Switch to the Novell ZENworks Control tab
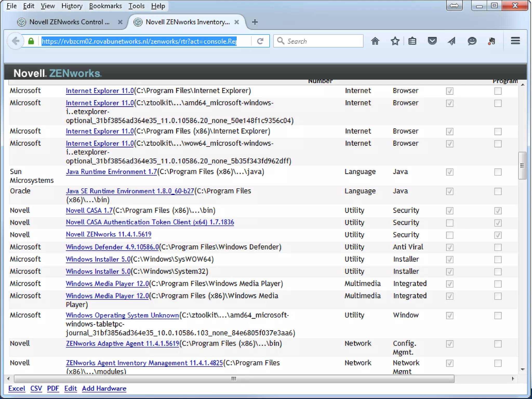The image size is (532, 399). click(x=70, y=22)
